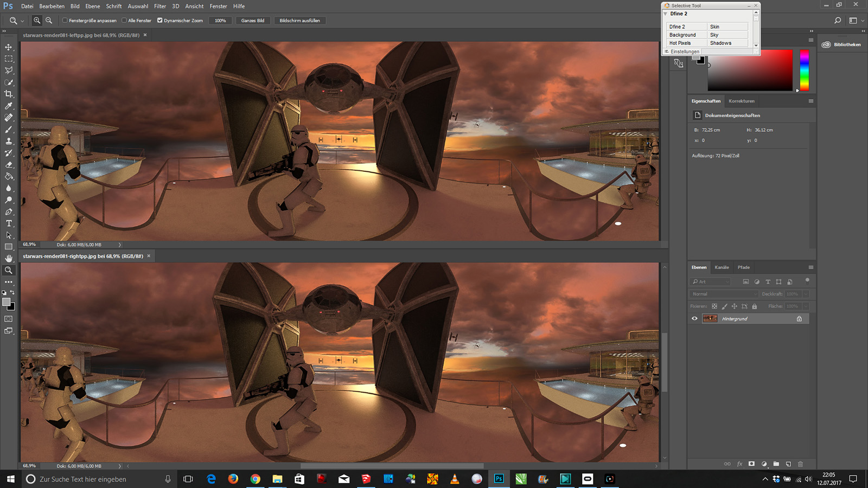Select the Pen tool
The width and height of the screenshot is (868, 488).
(9, 211)
